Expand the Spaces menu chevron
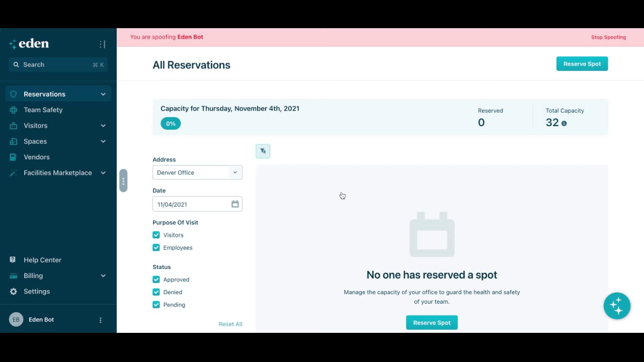644x362 pixels. [103, 141]
